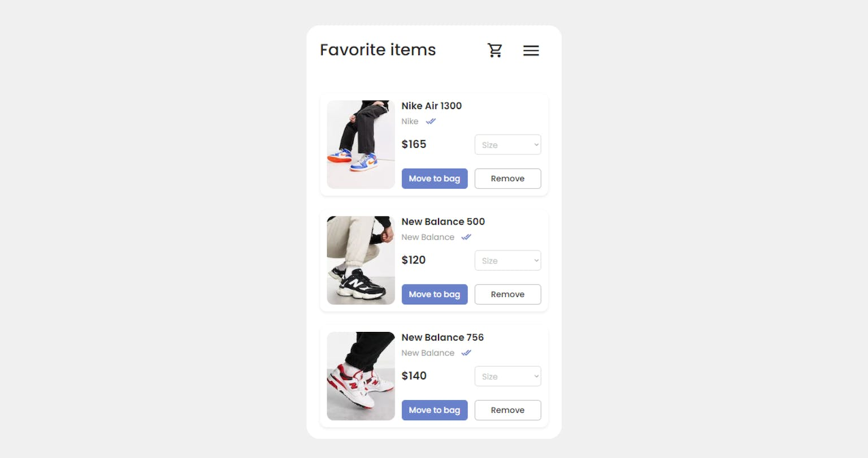
Task: Open the shopping cart icon
Action: coord(495,50)
